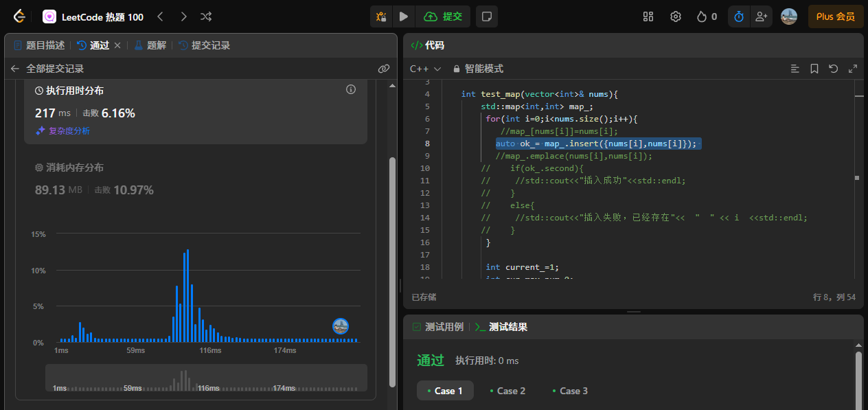Viewport: 868px width, 410px height.
Task: Open the layout grid icon
Action: (648, 16)
